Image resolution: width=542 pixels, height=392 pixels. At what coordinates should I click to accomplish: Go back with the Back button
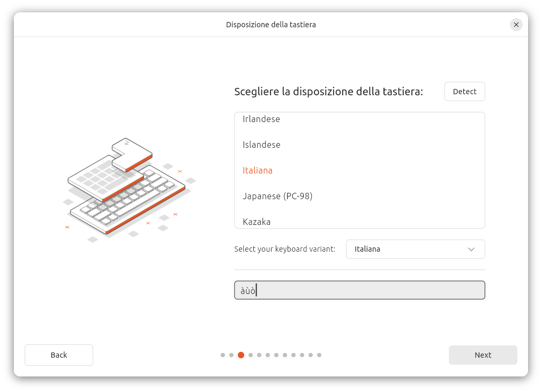59,355
